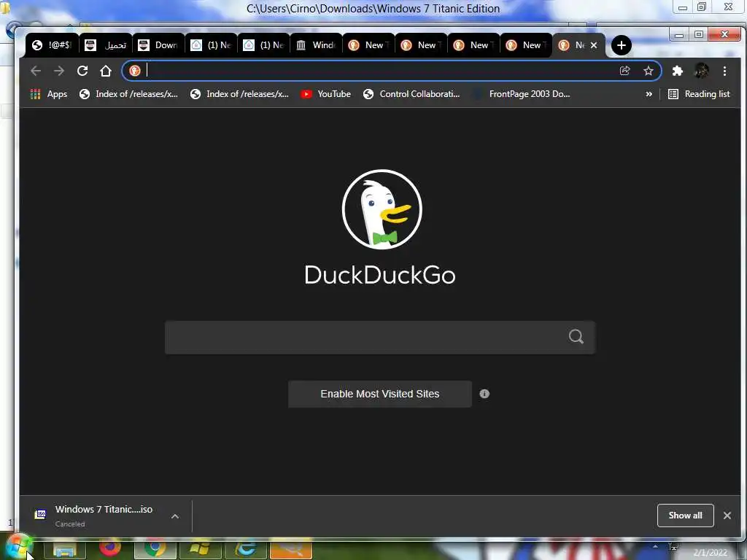Viewport: 747px width, 560px height.
Task: Click Enable Most Visited Sites
Action: coord(379,394)
